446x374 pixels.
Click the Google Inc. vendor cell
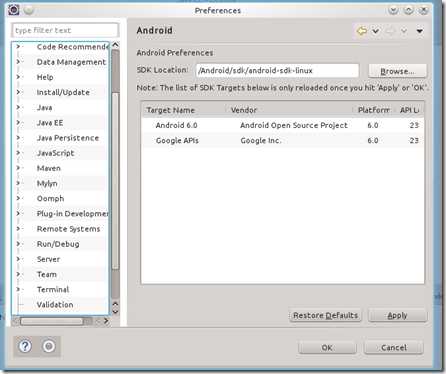(x=261, y=140)
